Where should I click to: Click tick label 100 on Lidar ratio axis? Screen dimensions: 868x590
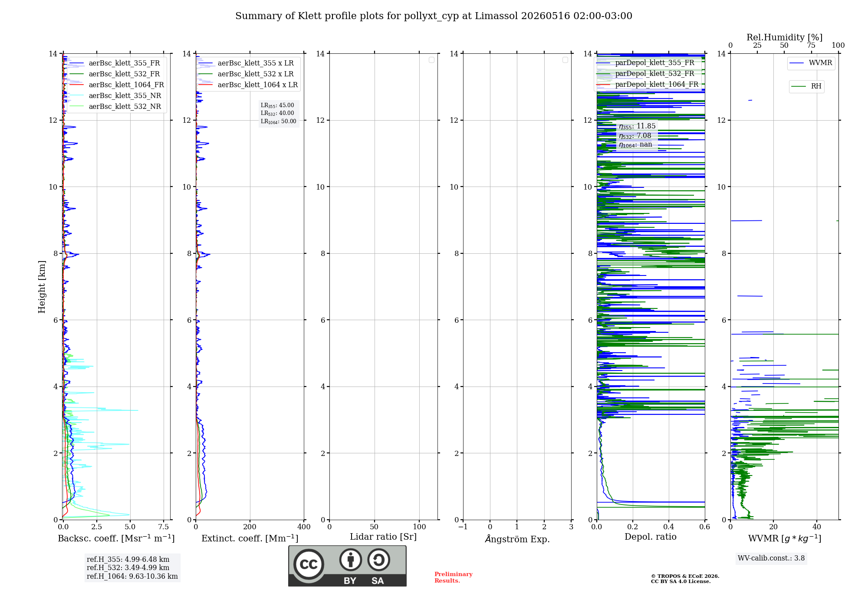click(x=419, y=527)
